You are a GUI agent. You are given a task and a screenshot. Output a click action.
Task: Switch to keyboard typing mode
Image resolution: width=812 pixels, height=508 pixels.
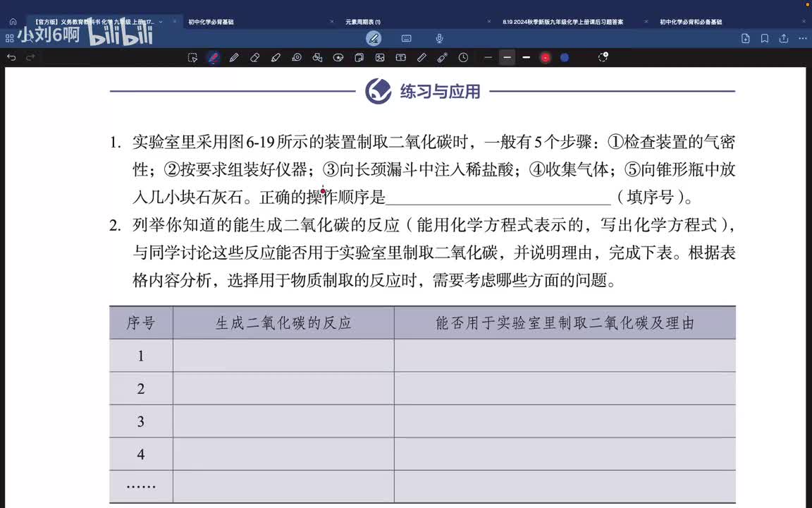click(x=407, y=38)
